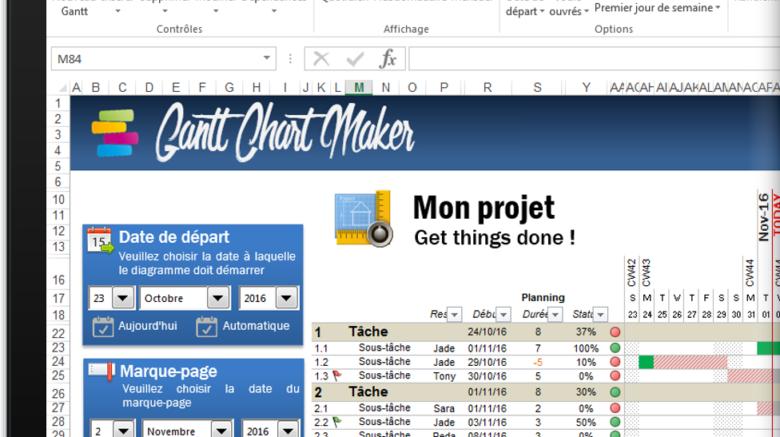Image resolution: width=780 pixels, height=437 pixels.
Task: Click the Marque-page bookmark icon
Action: pos(100,373)
